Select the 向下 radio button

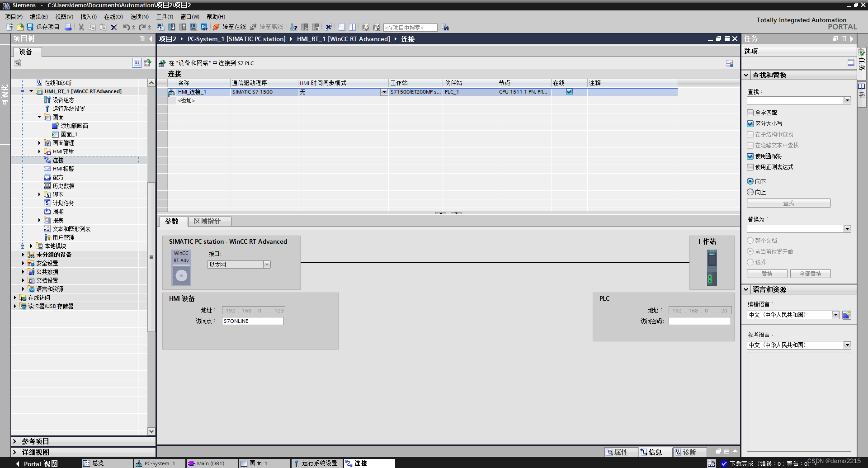point(750,181)
